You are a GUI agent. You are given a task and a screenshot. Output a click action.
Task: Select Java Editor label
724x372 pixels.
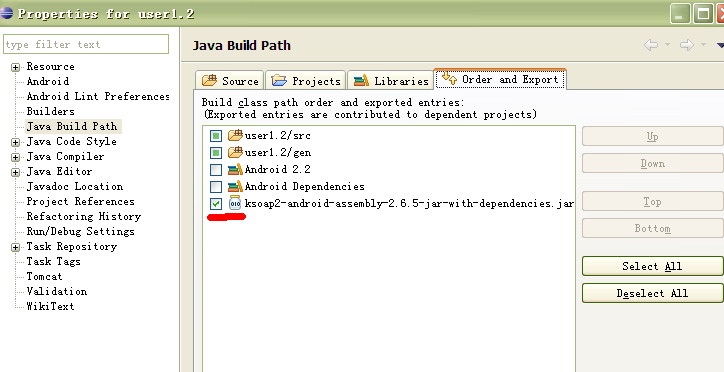(x=59, y=172)
